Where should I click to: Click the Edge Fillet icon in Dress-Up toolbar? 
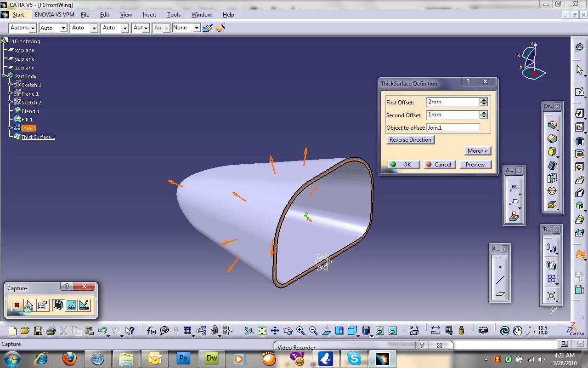(x=552, y=125)
